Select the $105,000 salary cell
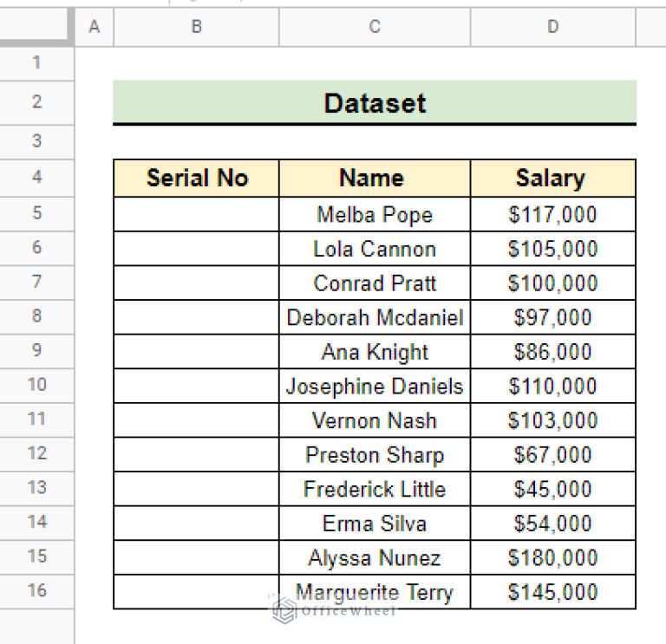Image resolution: width=666 pixels, height=644 pixels. pyautogui.click(x=552, y=249)
